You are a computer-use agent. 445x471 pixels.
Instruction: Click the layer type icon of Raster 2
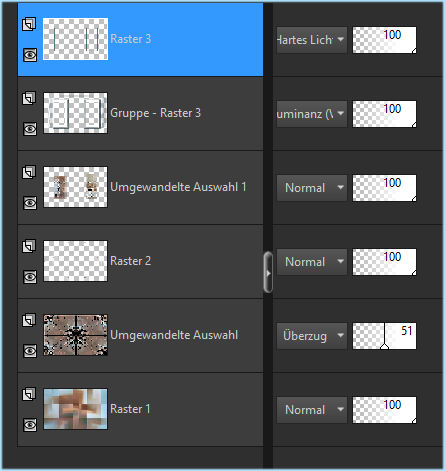[x=29, y=246]
